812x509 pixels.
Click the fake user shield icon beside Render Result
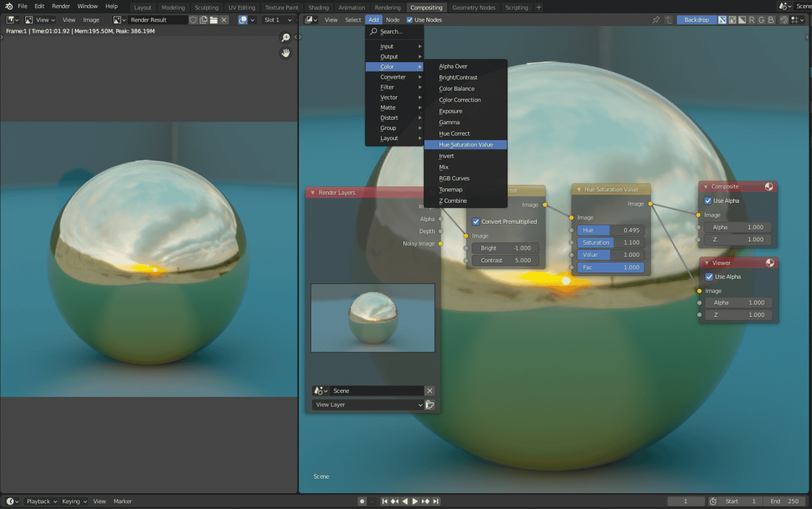pyautogui.click(x=193, y=20)
